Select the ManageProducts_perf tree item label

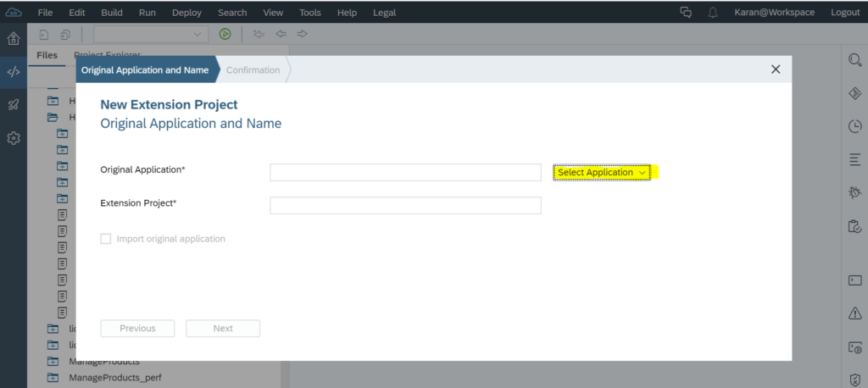(115, 378)
